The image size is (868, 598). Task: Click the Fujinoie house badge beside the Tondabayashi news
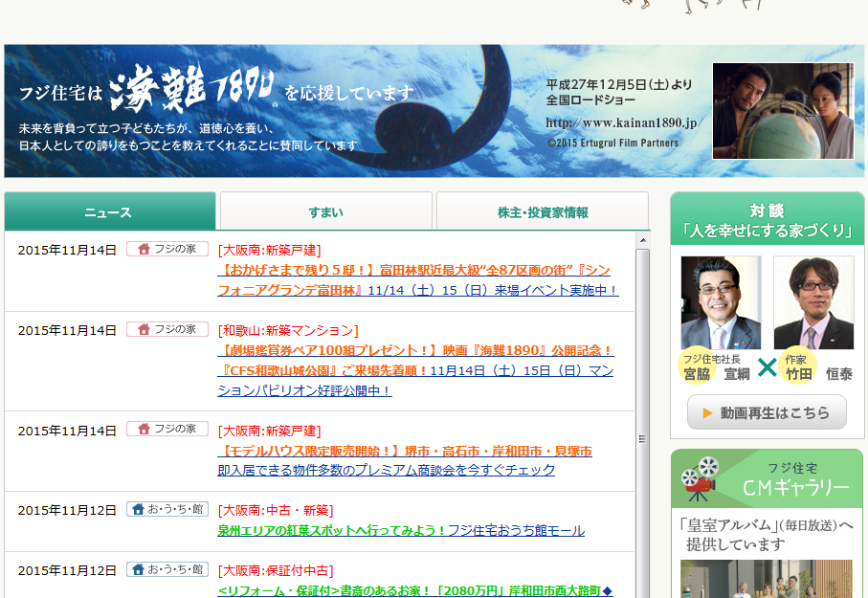click(x=167, y=249)
